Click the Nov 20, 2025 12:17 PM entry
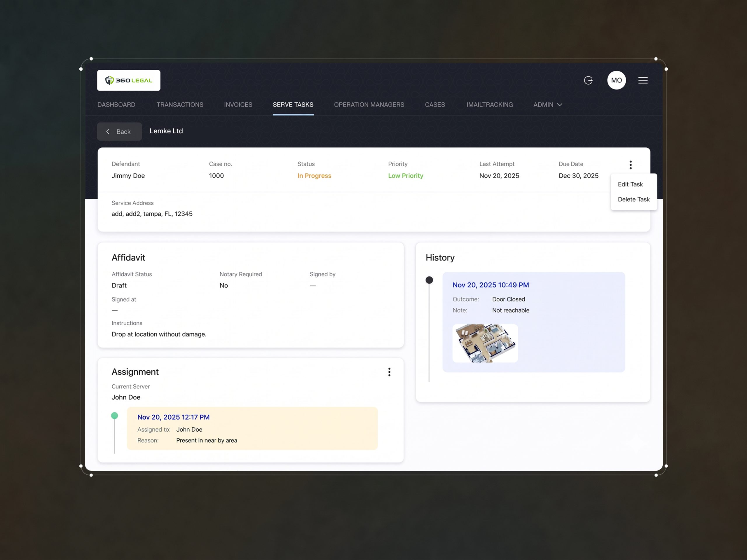747x560 pixels. point(173,417)
